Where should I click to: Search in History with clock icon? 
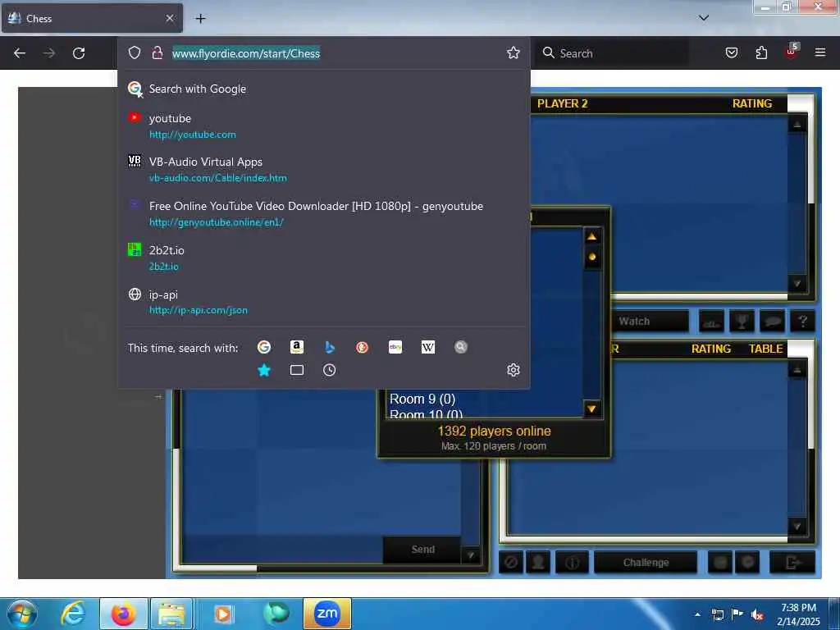tap(330, 370)
